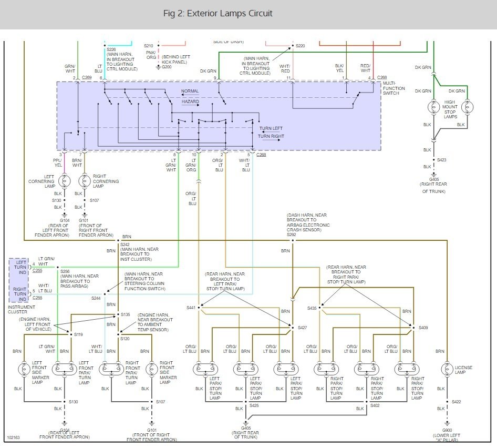The image size is (497, 448).
Task: Click the HIGH MOUNT STOP LAMPS label
Action: click(450, 109)
